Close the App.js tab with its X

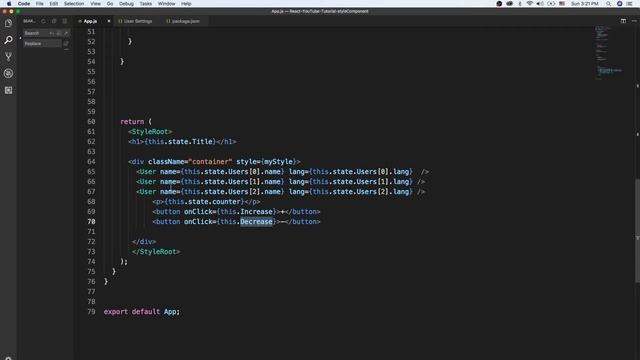pos(109,21)
